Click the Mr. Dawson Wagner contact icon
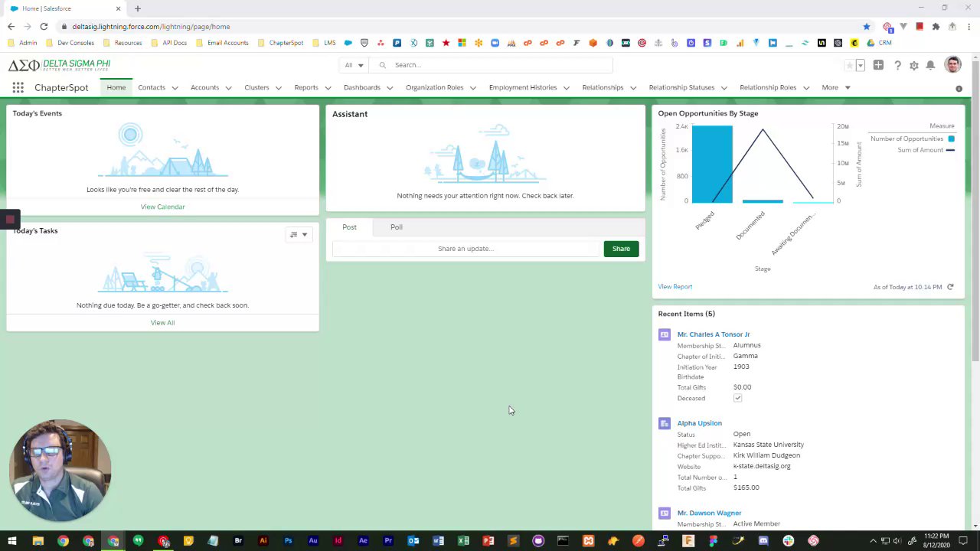The height and width of the screenshot is (551, 980). point(664,513)
